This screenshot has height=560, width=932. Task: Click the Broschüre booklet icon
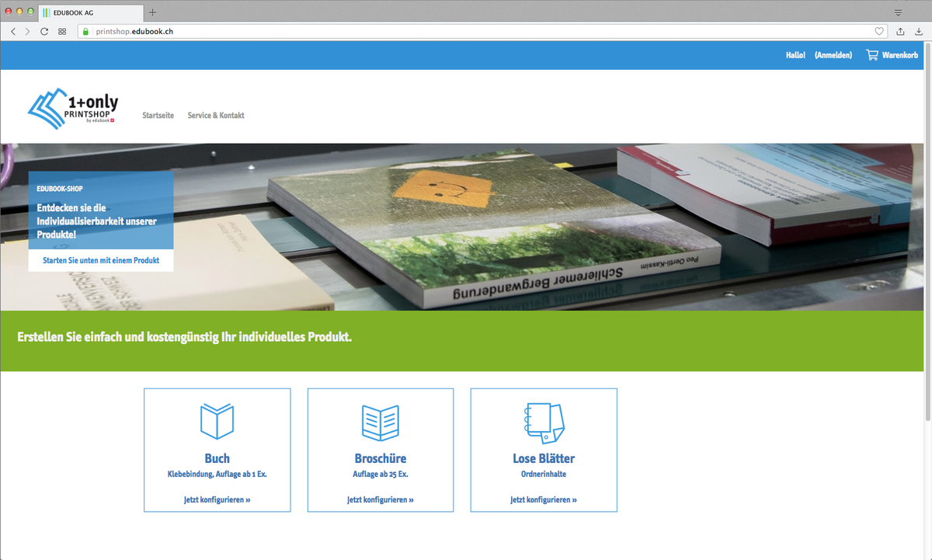pos(380,423)
